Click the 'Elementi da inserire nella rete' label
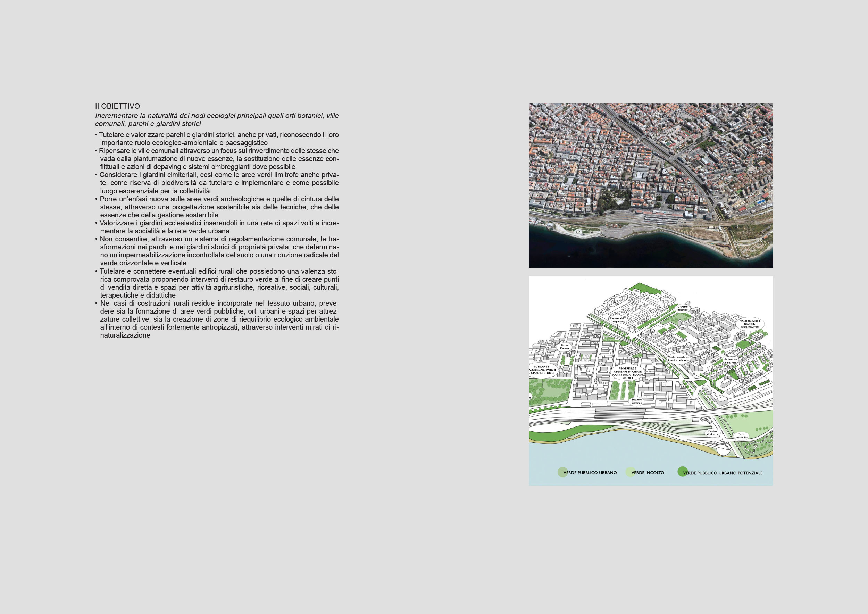 pos(731,359)
